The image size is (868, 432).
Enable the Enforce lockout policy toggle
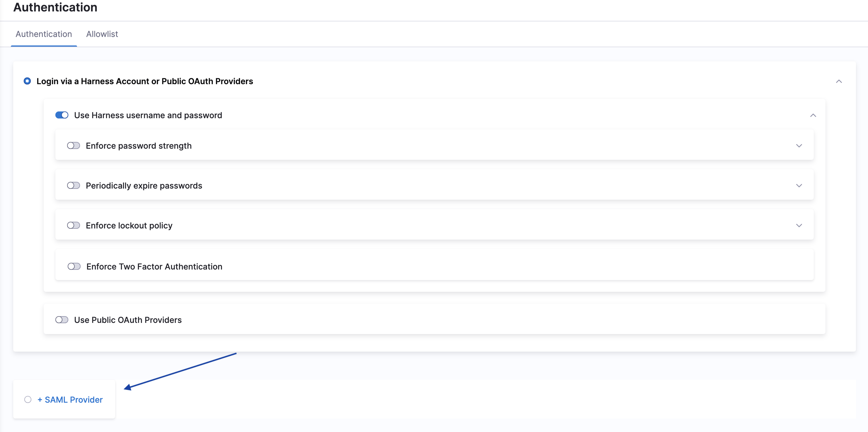[74, 225]
